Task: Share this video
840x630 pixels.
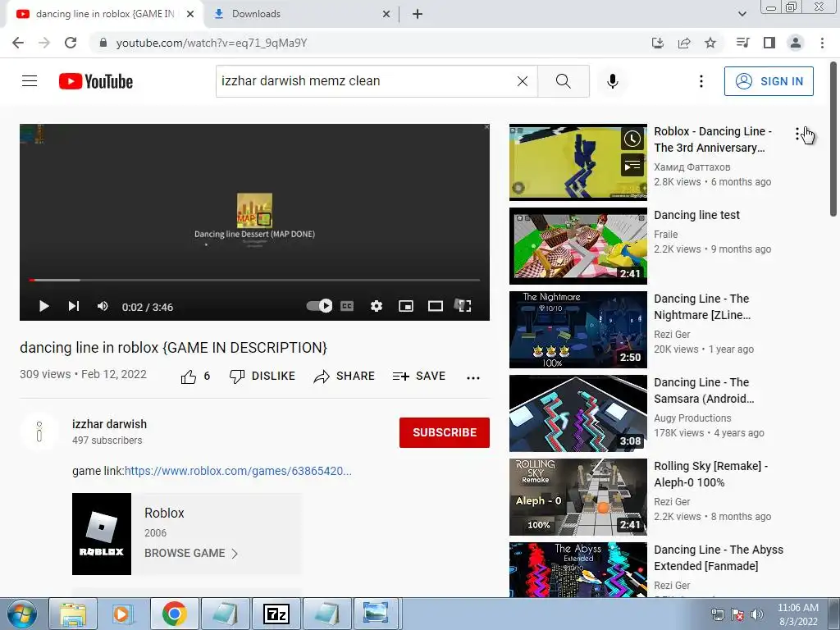Action: [344, 376]
